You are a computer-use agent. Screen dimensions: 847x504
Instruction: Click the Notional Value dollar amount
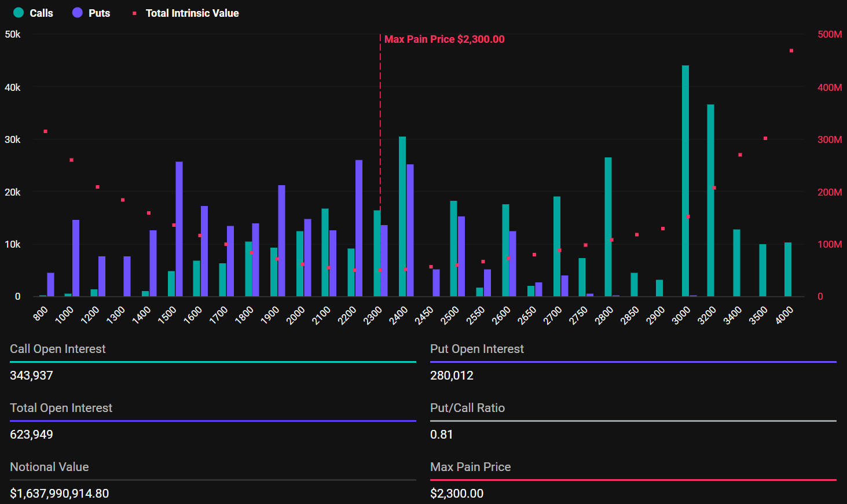tap(59, 494)
